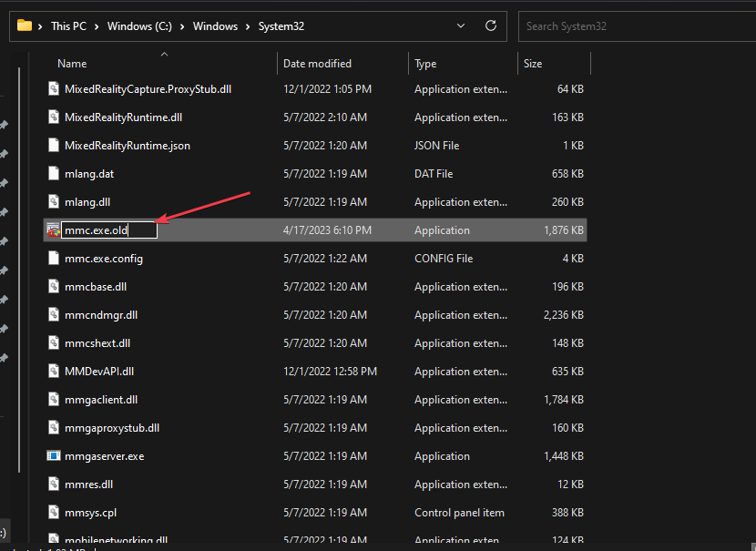The height and width of the screenshot is (551, 756).
Task: Click the navigation pane vertical scrollbar
Action: pos(19,270)
